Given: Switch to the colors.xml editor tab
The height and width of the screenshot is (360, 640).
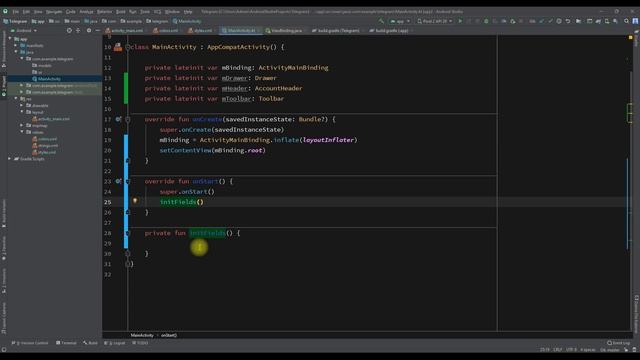Looking at the screenshot, I should [x=166, y=31].
